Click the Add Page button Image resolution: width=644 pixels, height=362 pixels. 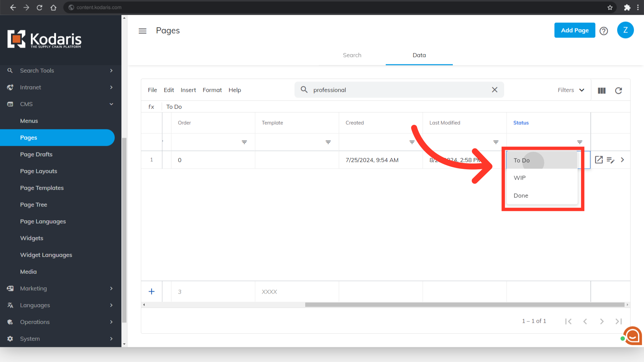point(575,30)
